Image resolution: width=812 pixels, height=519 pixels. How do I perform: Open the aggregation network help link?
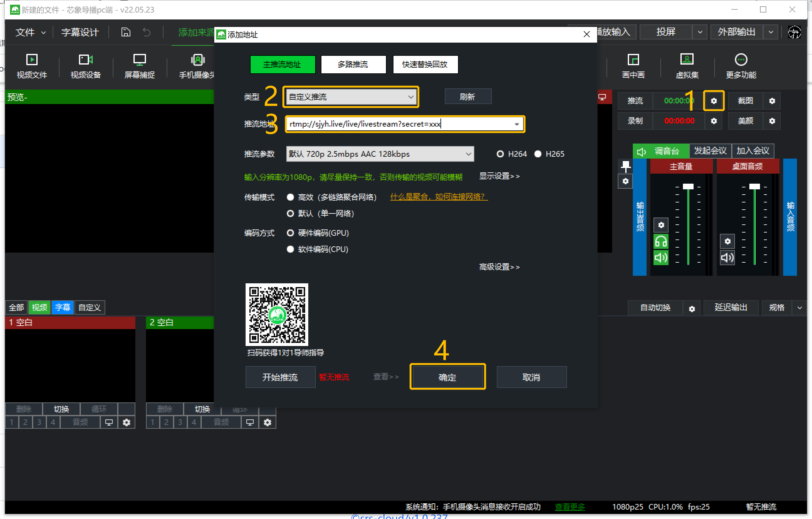click(438, 197)
